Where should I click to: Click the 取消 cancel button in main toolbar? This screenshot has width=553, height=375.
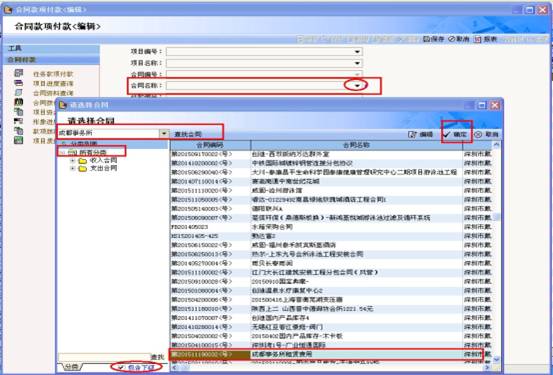click(x=458, y=39)
